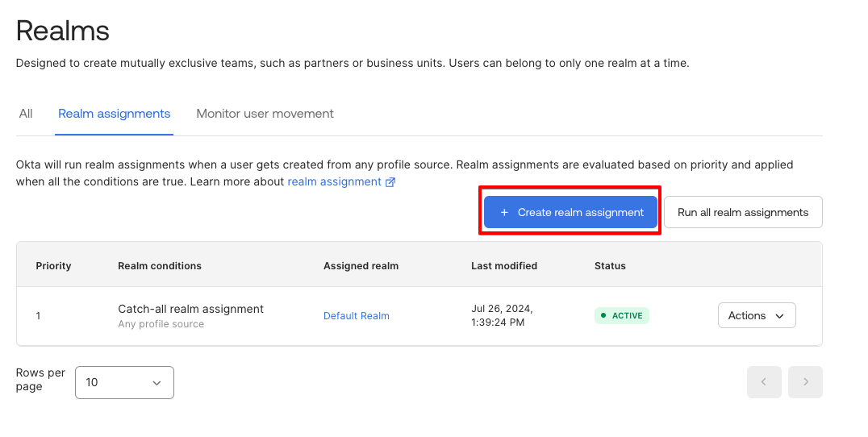Switch to the All tab
The image size is (868, 437).
click(x=26, y=114)
